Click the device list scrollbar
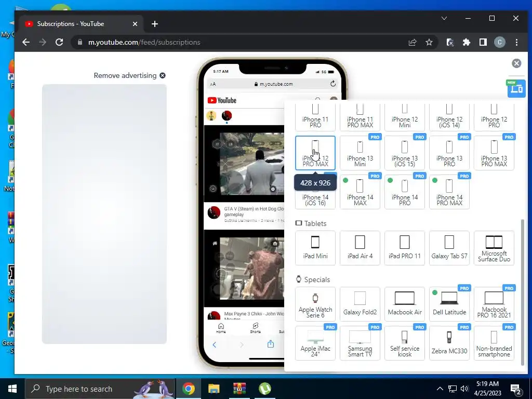This screenshot has height=399, width=532. pos(523,292)
